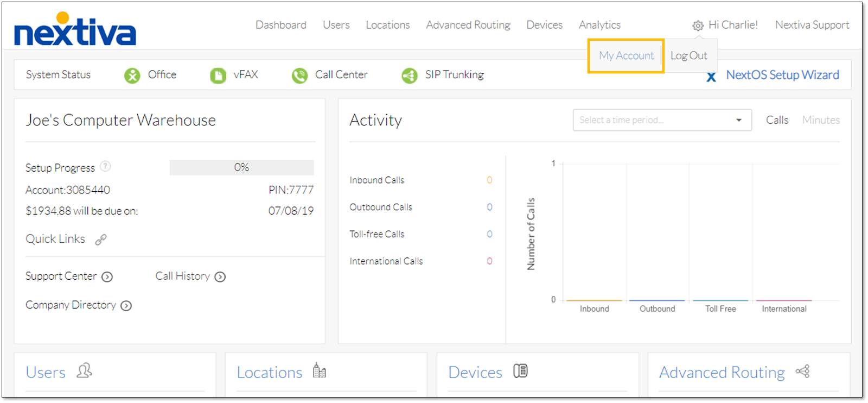Open the Devices menu in top navigation
This screenshot has height=403, width=868.
point(545,25)
